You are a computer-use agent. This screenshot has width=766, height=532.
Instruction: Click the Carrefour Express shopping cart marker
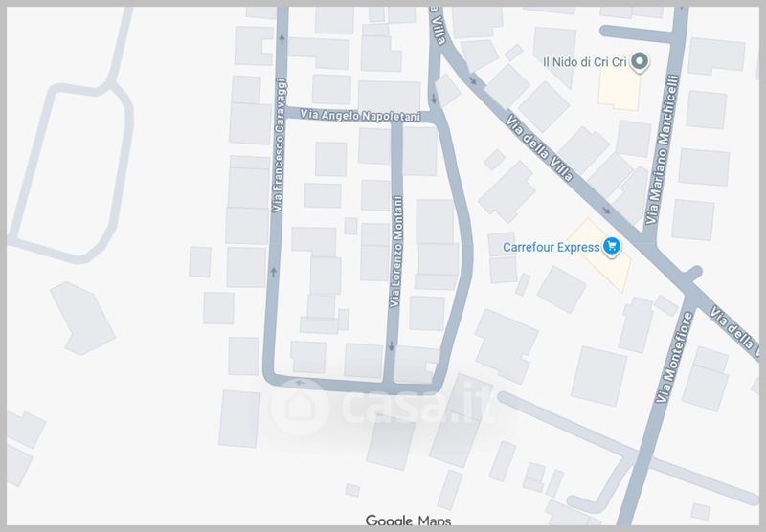click(611, 246)
